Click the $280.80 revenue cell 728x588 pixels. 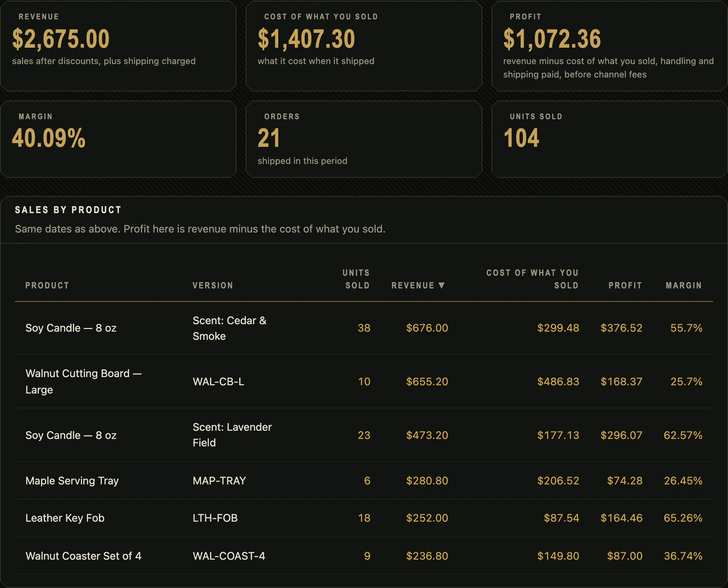[427, 481]
